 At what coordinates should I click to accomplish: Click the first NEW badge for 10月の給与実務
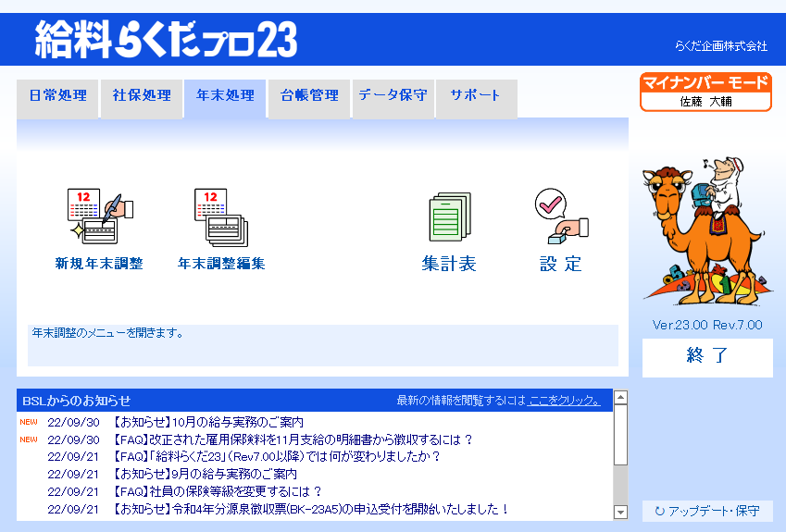pos(29,422)
